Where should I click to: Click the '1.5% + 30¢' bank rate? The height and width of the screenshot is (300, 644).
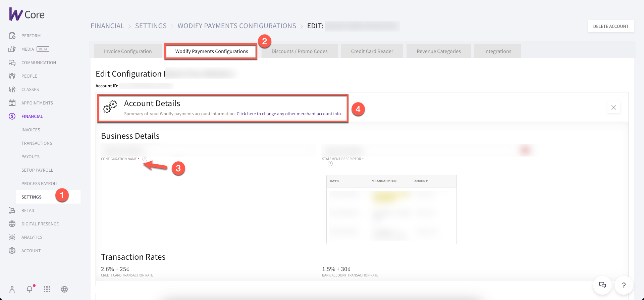[x=336, y=269]
